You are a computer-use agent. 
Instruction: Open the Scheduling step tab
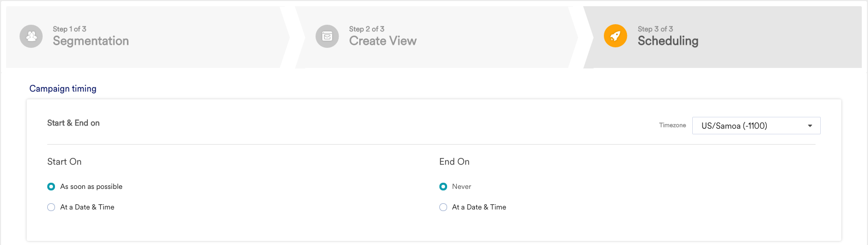point(723,37)
